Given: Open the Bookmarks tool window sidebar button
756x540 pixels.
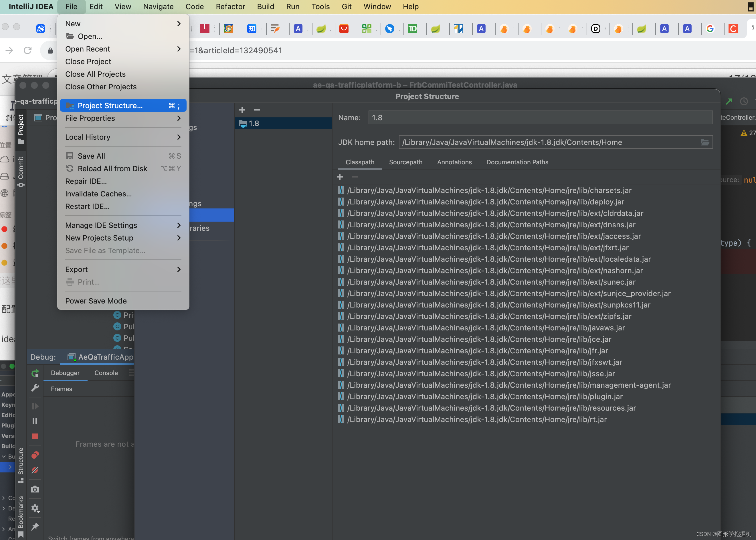Looking at the screenshot, I should (21, 517).
